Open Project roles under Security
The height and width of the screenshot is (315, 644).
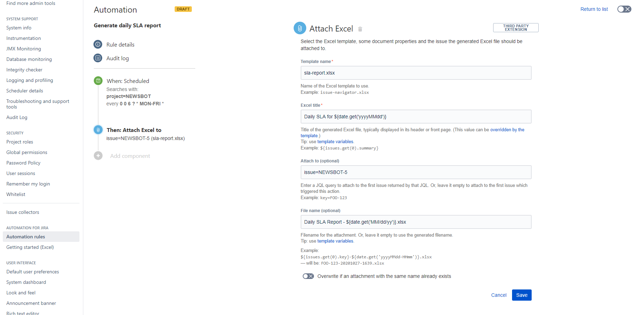[x=20, y=142]
